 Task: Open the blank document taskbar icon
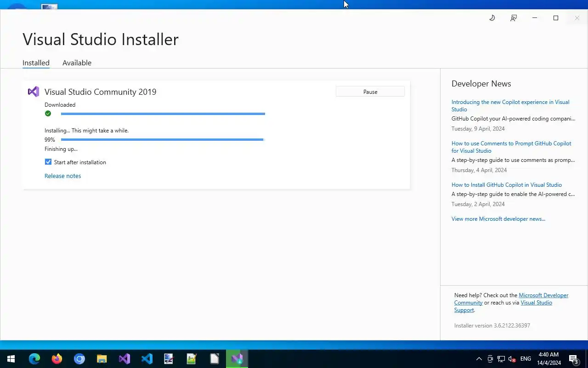(x=214, y=359)
